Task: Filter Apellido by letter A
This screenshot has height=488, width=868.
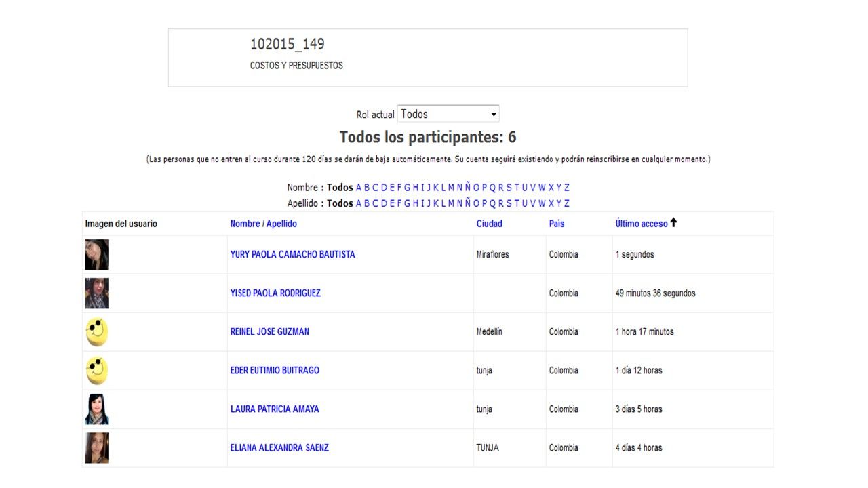Action: [359, 203]
